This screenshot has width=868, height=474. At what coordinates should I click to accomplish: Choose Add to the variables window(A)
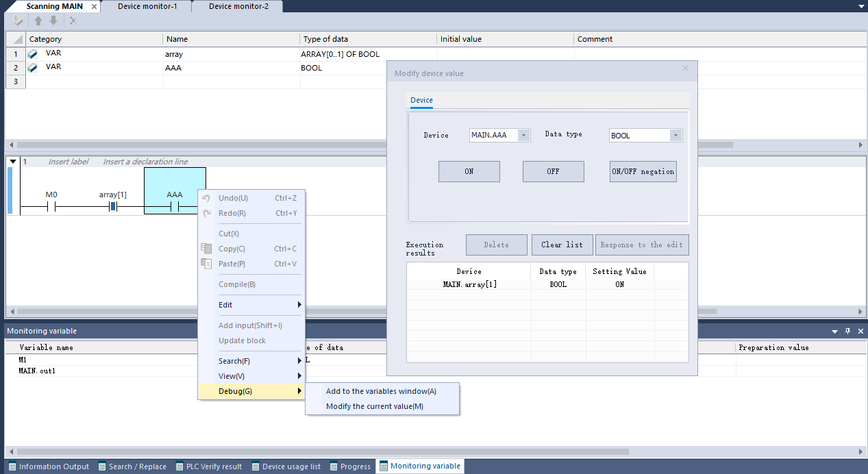coord(381,391)
